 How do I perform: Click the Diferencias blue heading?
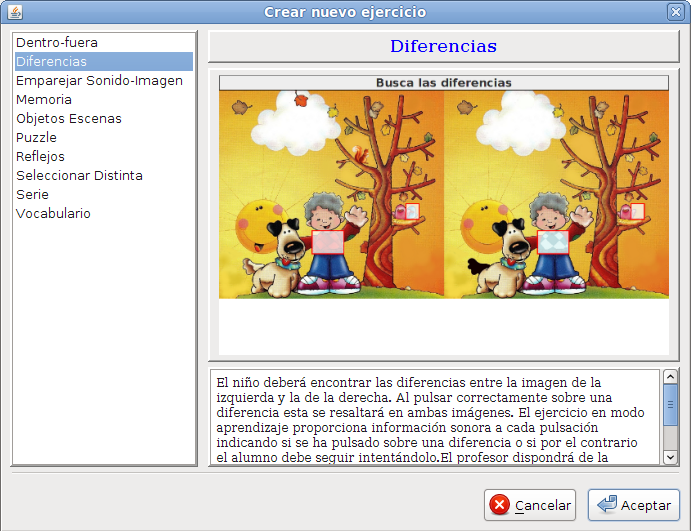coord(443,46)
